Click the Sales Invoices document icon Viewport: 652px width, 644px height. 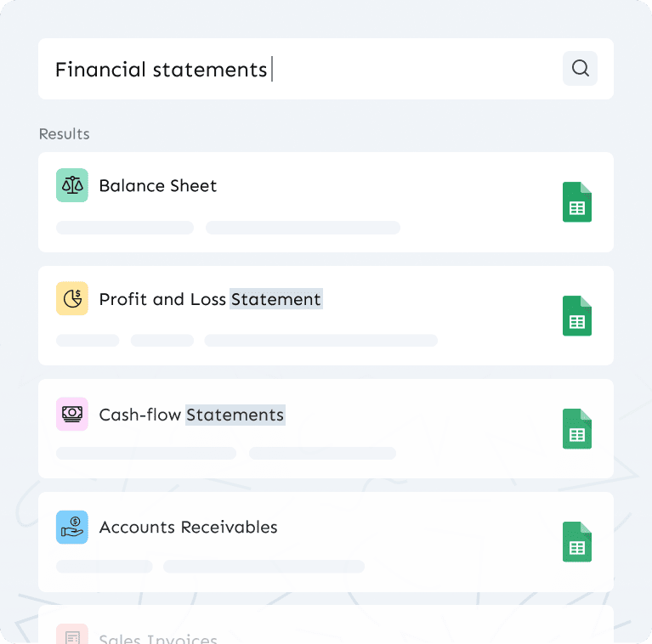click(x=72, y=637)
